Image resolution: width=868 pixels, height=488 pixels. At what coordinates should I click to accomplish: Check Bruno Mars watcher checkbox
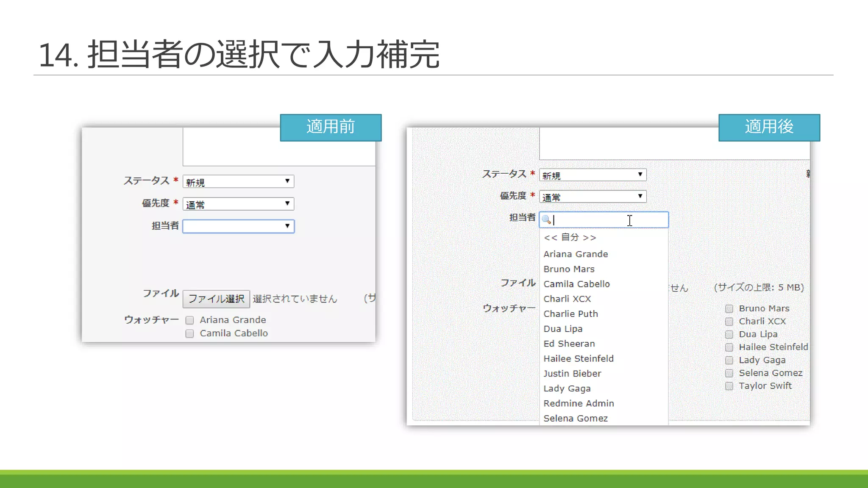729,309
